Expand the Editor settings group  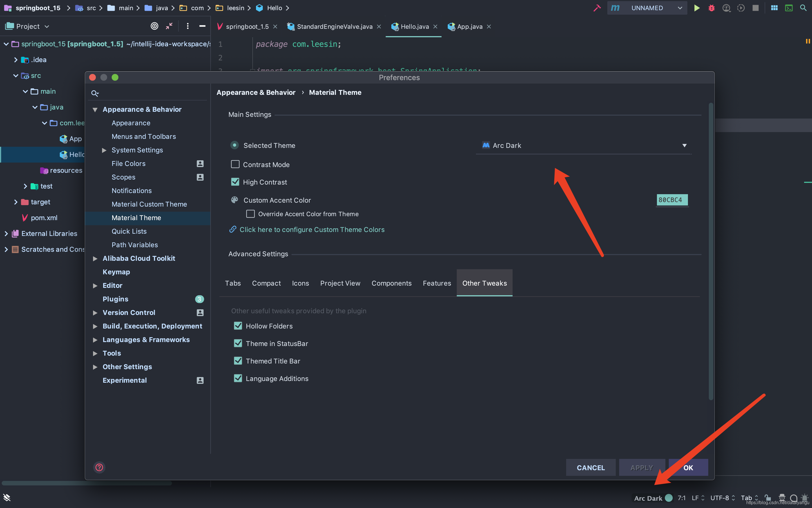(95, 286)
